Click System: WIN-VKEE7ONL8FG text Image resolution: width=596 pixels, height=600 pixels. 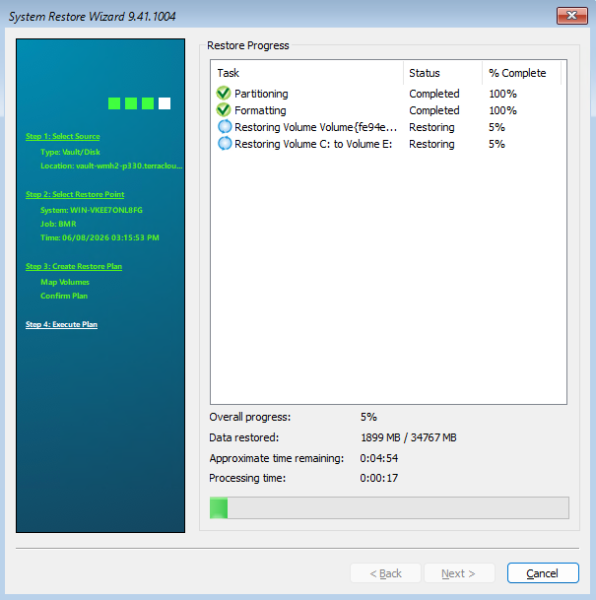(91, 210)
